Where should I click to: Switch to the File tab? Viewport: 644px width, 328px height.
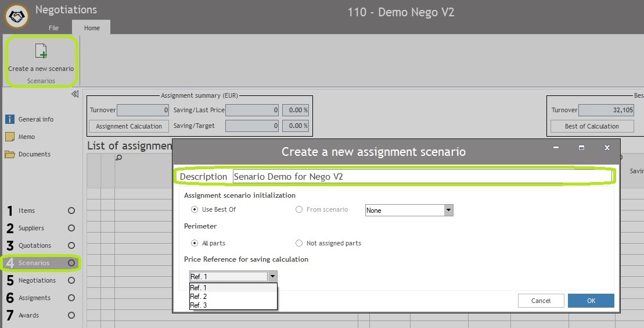tap(53, 28)
